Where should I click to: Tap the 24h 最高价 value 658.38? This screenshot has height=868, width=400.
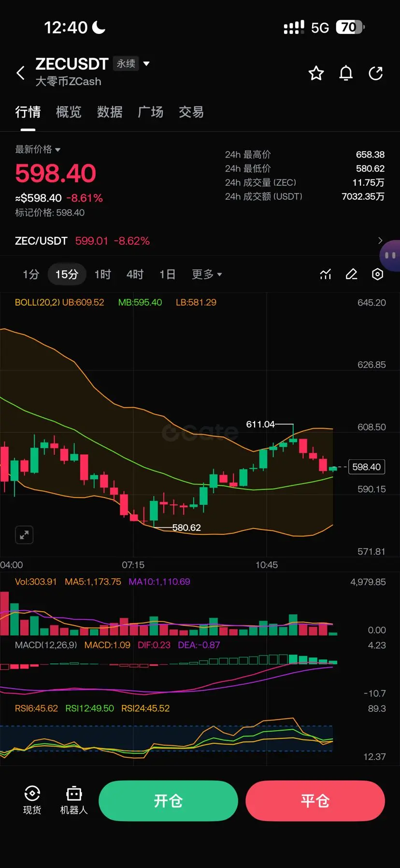[370, 155]
